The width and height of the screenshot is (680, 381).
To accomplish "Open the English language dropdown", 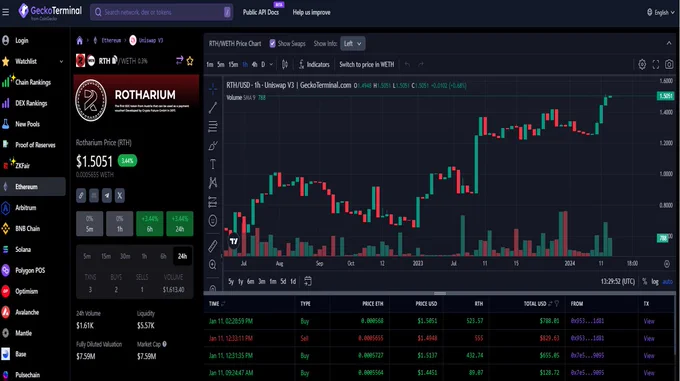I will tap(661, 12).
